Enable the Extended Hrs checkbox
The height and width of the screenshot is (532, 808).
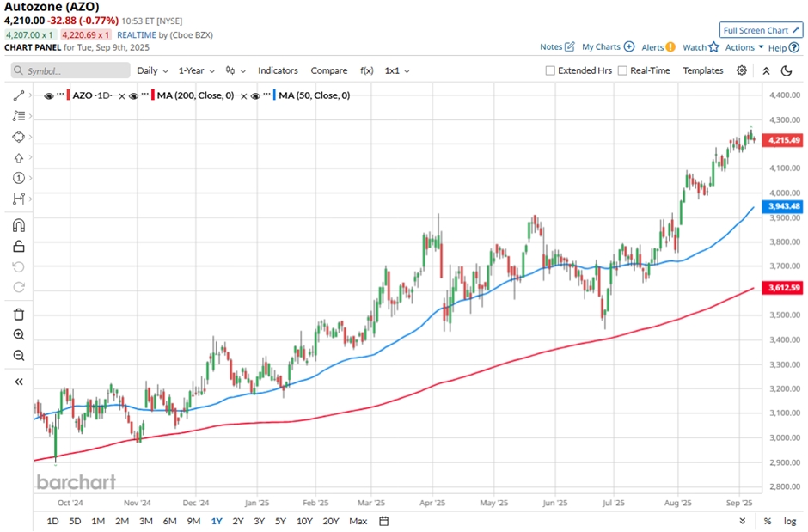pyautogui.click(x=550, y=70)
